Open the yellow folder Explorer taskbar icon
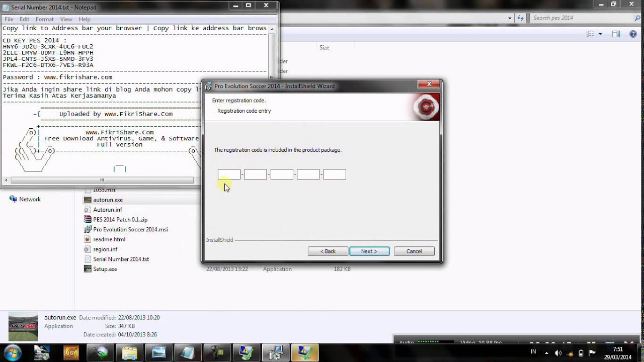644x362 pixels. point(129,352)
